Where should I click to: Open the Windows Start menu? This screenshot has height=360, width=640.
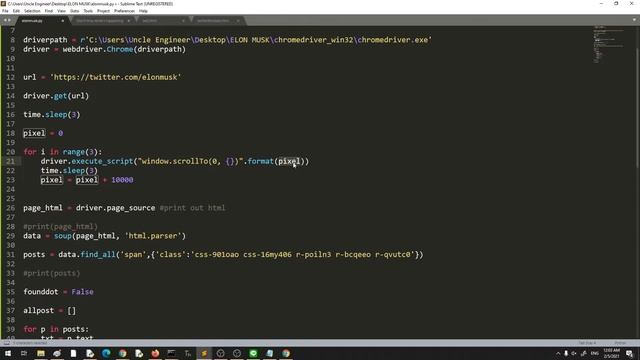[x=8, y=353]
